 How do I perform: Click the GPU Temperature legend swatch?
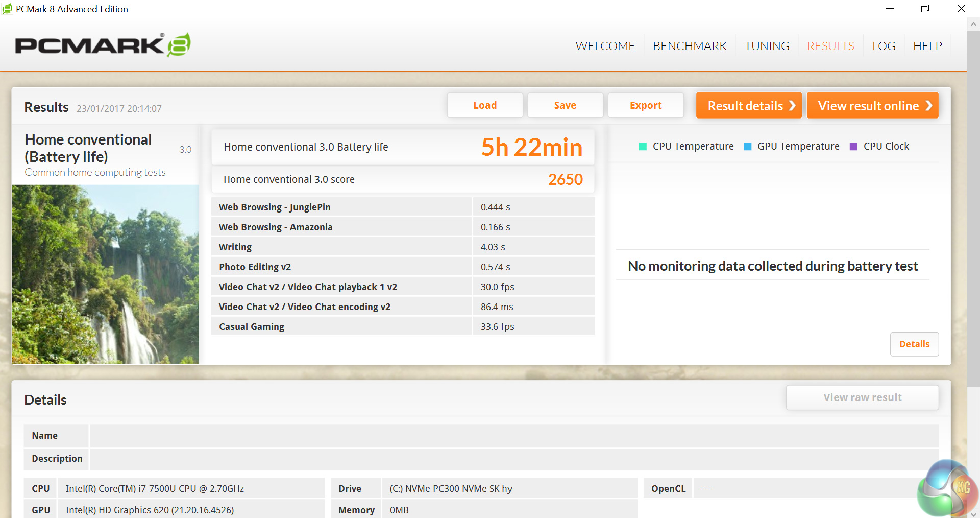(748, 147)
